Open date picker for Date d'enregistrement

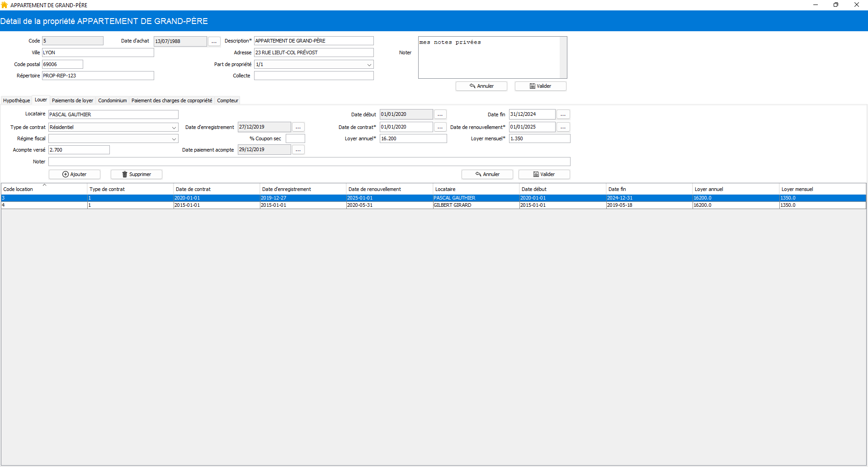(x=298, y=127)
